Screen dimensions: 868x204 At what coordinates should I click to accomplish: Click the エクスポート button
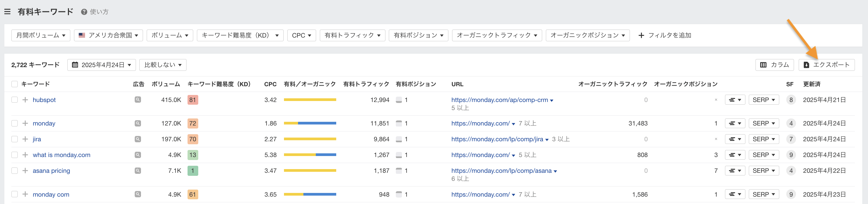826,65
